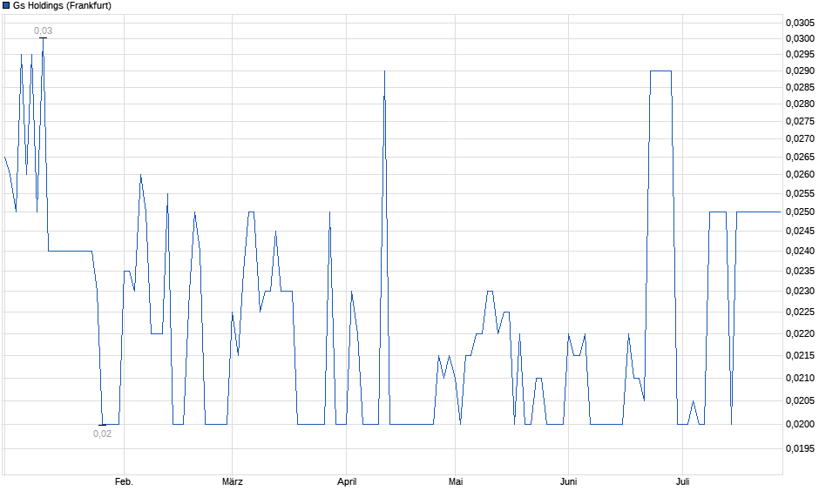Viewport: 819px width, 504px height.
Task: Click the '0,0295' price axis value
Action: click(x=800, y=54)
